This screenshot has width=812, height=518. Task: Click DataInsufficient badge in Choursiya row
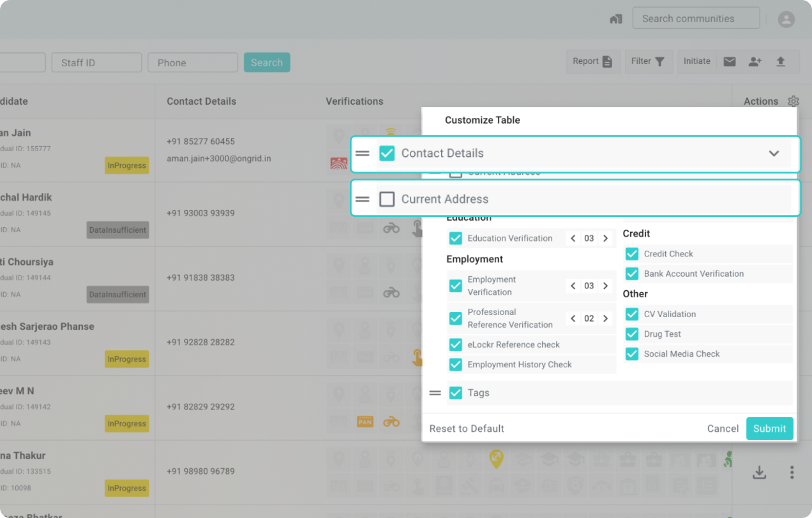(x=118, y=295)
